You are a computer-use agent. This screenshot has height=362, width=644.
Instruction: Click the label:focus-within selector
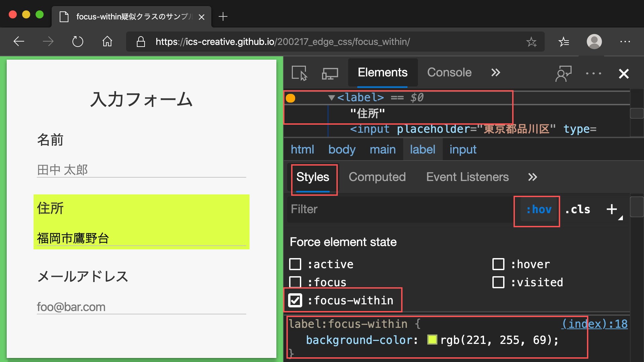click(348, 324)
